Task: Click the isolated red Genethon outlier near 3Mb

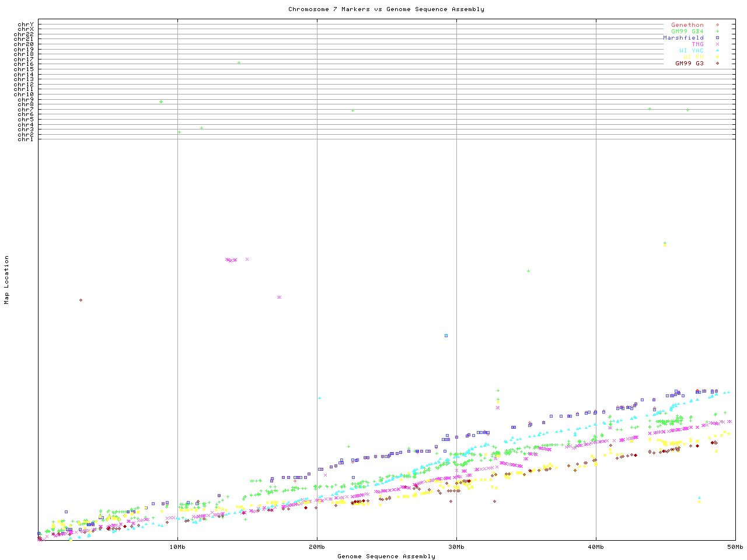Action: [81, 300]
